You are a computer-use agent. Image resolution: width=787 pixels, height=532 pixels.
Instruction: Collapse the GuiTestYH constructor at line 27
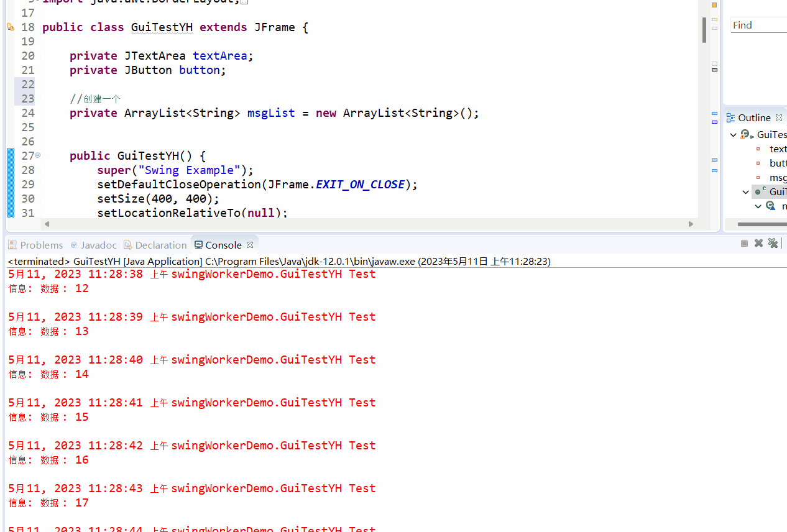point(37,155)
